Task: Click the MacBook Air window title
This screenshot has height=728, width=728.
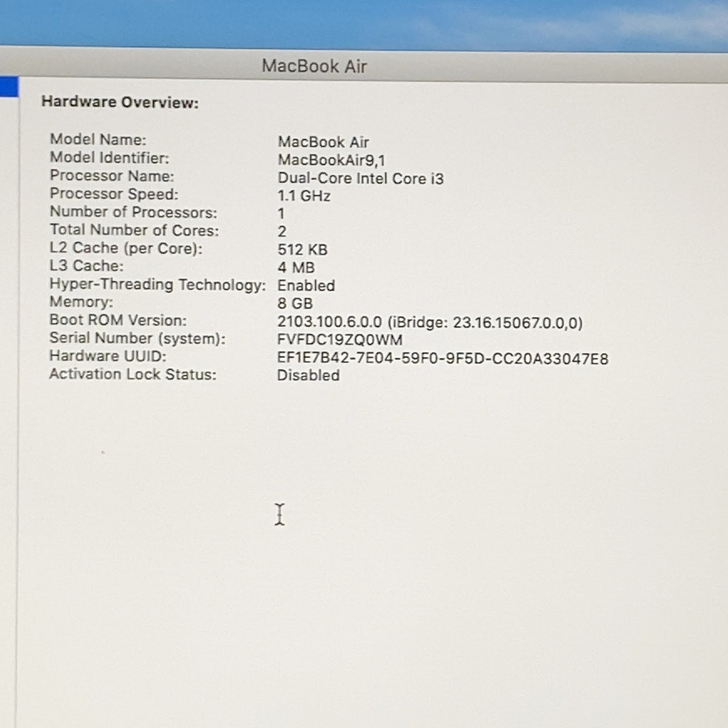Action: (314, 66)
